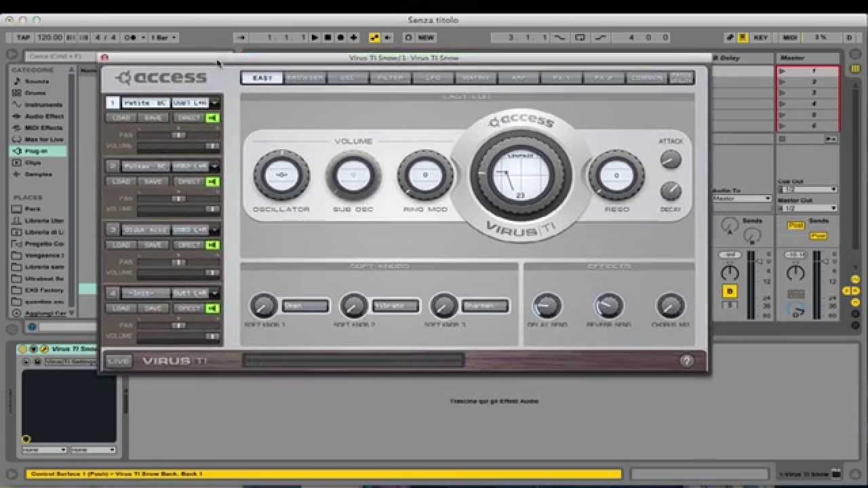This screenshot has width=868, height=488.
Task: Click the transport Play button
Action: click(x=315, y=37)
